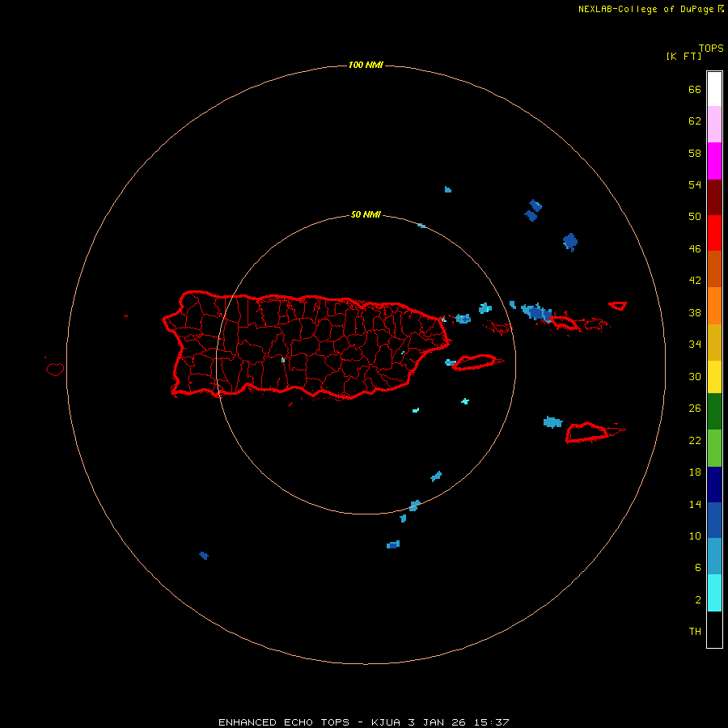
Task: Click the black TH threshold legend swatch
Action: 714,629
